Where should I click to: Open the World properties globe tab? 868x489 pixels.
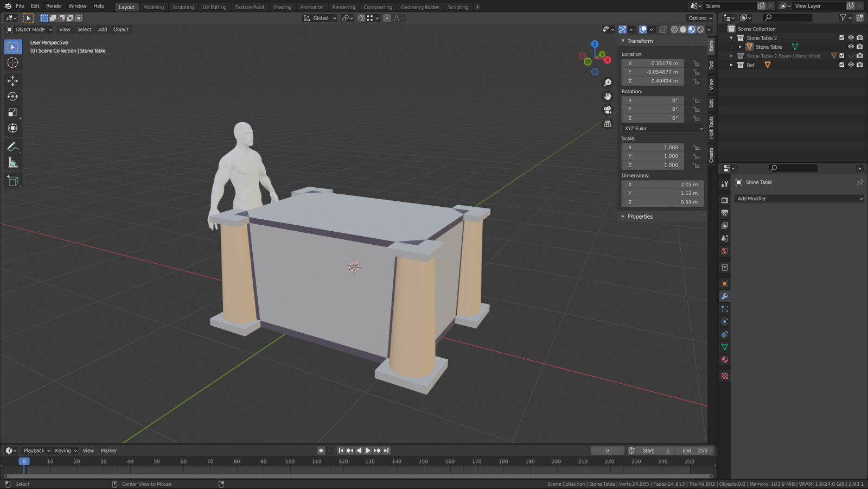[724, 251]
